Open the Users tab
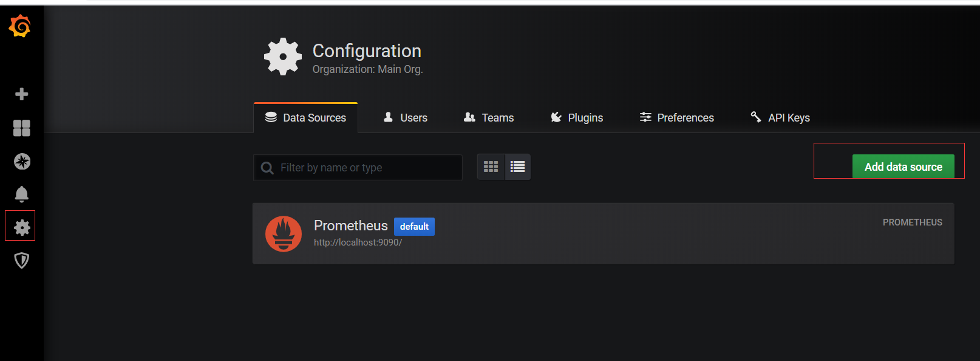Image resolution: width=980 pixels, height=361 pixels. [406, 118]
